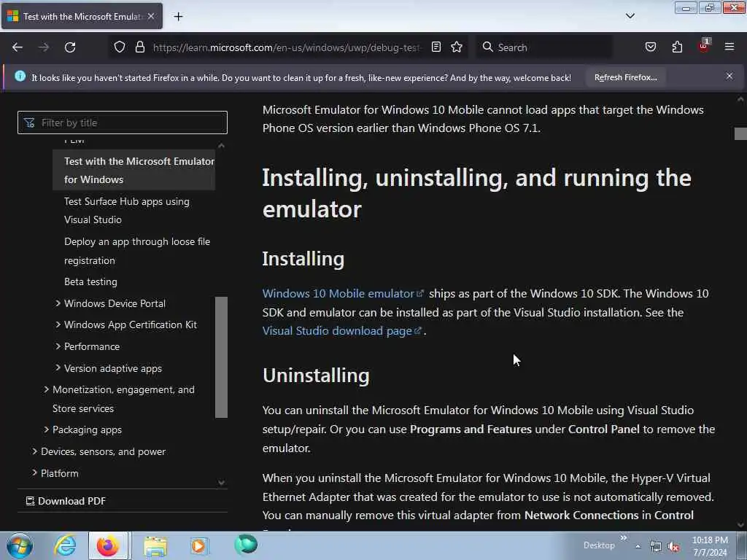This screenshot has width=747, height=560.
Task: Click the sidebar scroll down arrow
Action: click(x=221, y=483)
